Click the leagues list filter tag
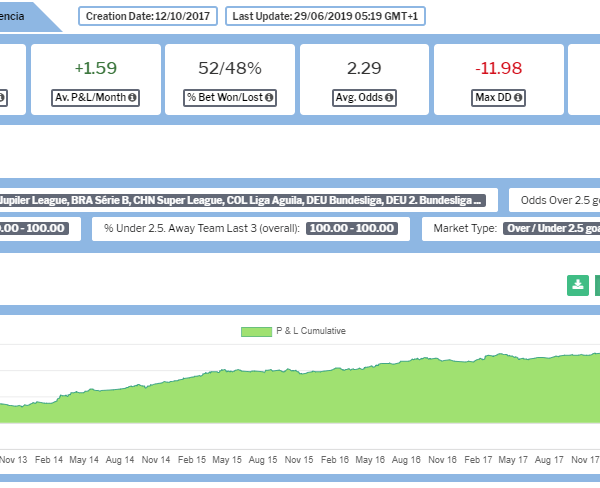Viewport: 600px width, 488px height. coord(242,201)
